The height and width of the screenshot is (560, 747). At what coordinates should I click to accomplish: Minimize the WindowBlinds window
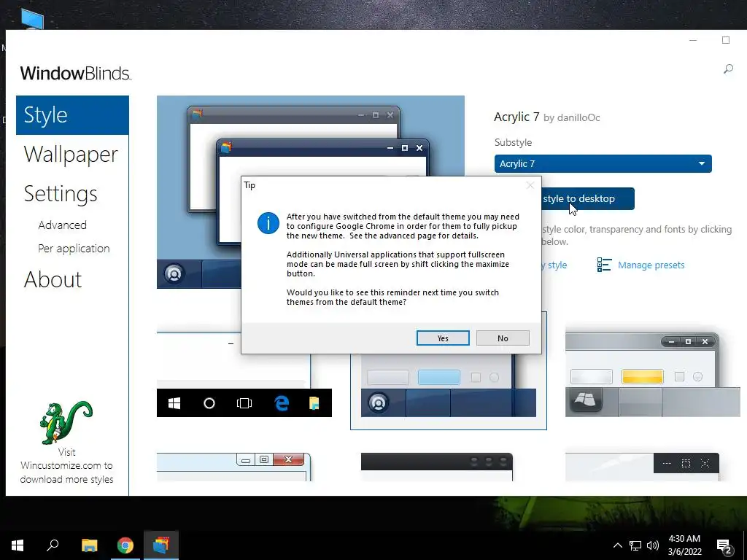pyautogui.click(x=693, y=41)
